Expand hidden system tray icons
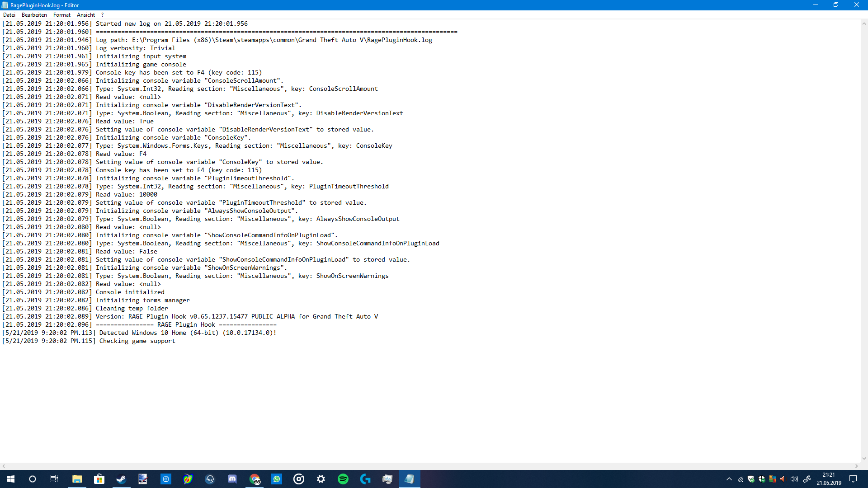Image resolution: width=868 pixels, height=488 pixels. pyautogui.click(x=729, y=479)
